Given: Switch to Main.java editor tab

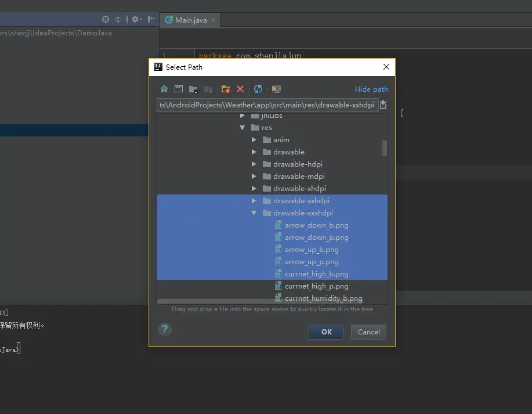Looking at the screenshot, I should click(191, 20).
